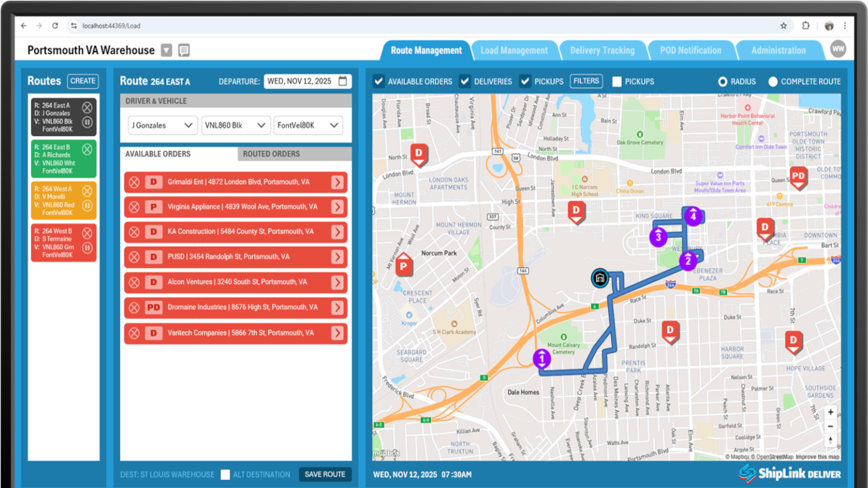The height and width of the screenshot is (488, 868).
Task: Remove Grimaldi Ent order with X icon
Action: point(134,182)
